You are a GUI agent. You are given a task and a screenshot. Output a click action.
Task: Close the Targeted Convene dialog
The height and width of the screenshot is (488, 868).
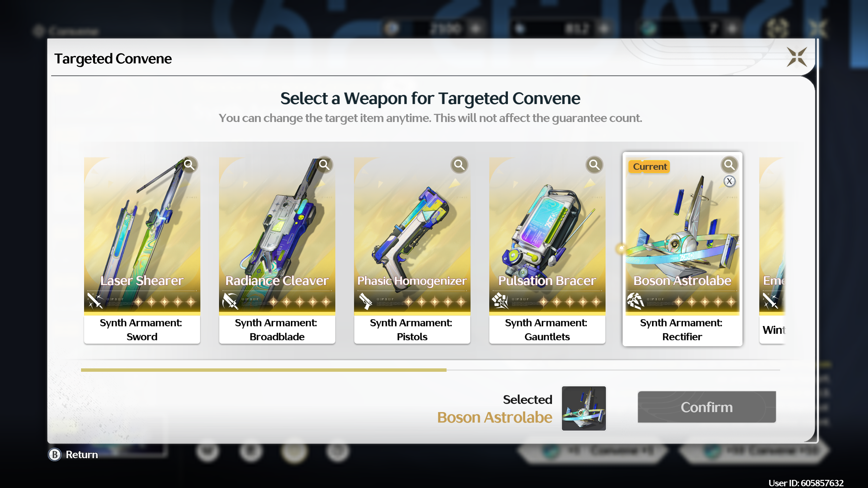(797, 57)
